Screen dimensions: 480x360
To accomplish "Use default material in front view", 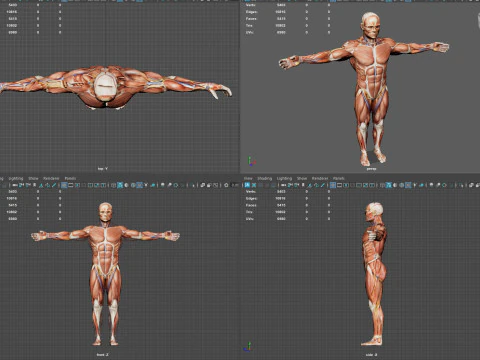I will (126, 185).
